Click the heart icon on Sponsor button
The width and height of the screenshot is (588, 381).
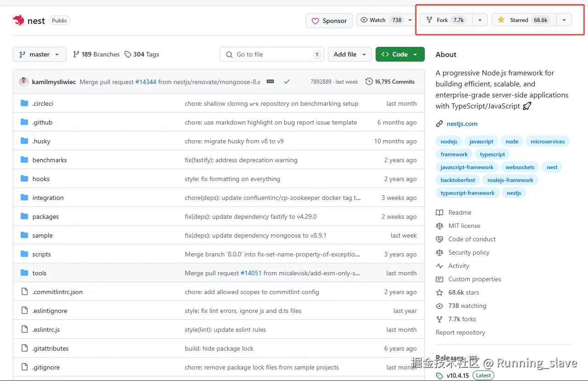315,21
